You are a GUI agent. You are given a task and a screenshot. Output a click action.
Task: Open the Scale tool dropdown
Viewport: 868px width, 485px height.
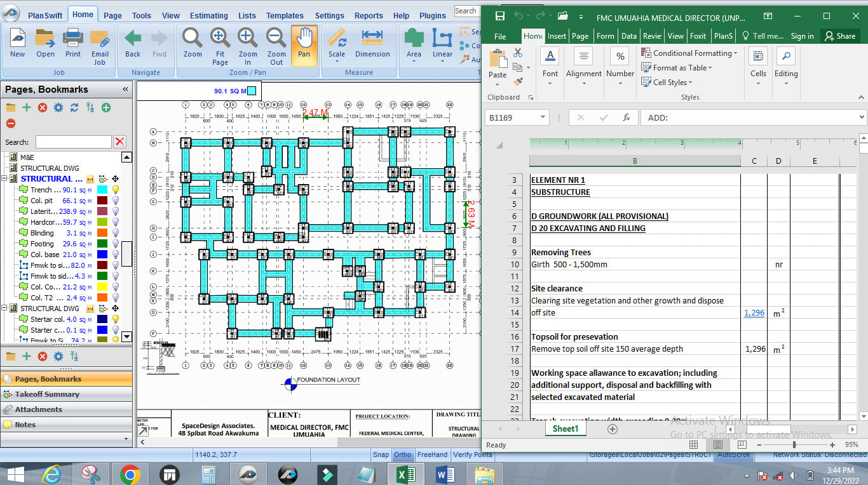(x=337, y=55)
